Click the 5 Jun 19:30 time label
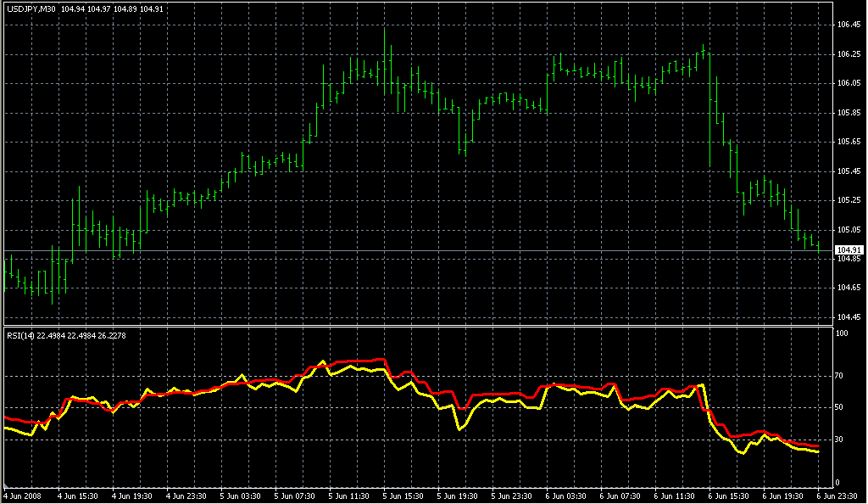The height and width of the screenshot is (504, 868). pos(458,496)
